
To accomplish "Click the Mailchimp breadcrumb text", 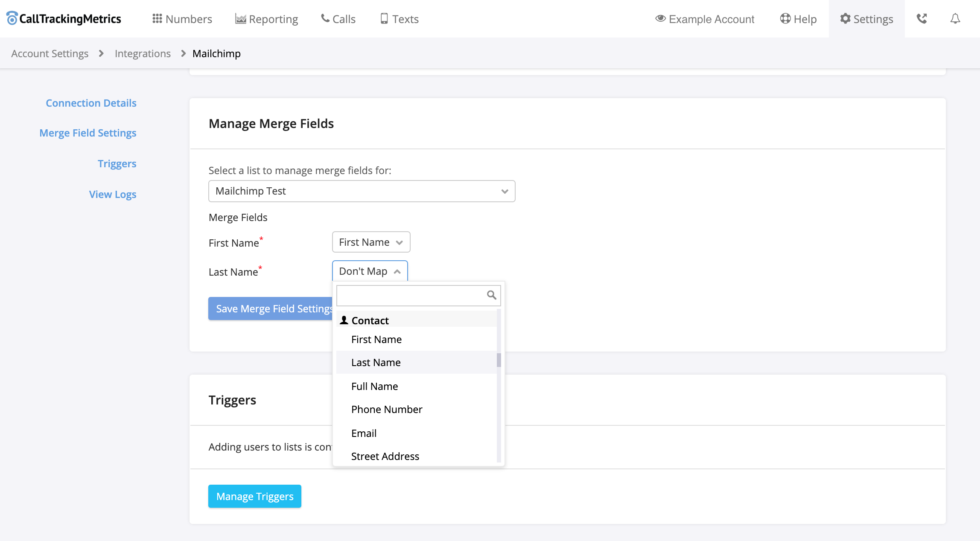I will (216, 53).
